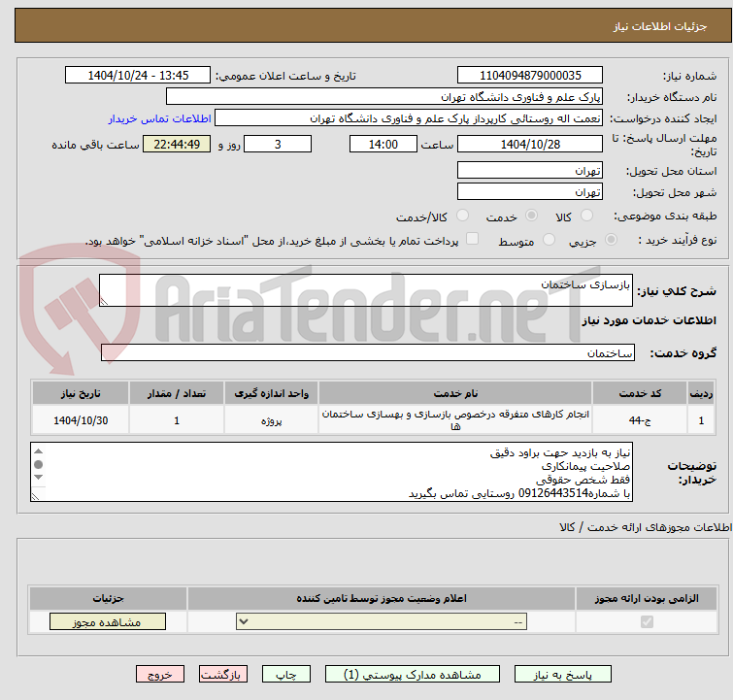The width and height of the screenshot is (733, 700).
Task: Click اعلام وضعیت مجوز توسط تامین کننده header
Action: tap(382, 598)
